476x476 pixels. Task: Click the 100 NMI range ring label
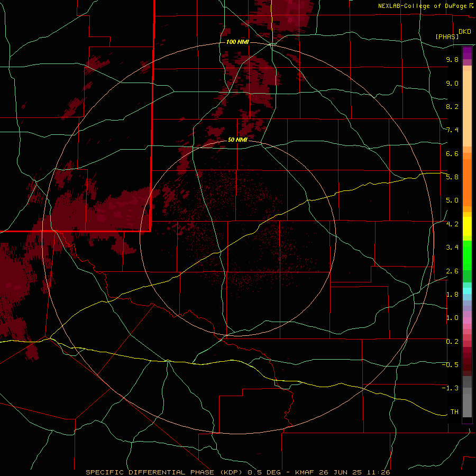[237, 42]
